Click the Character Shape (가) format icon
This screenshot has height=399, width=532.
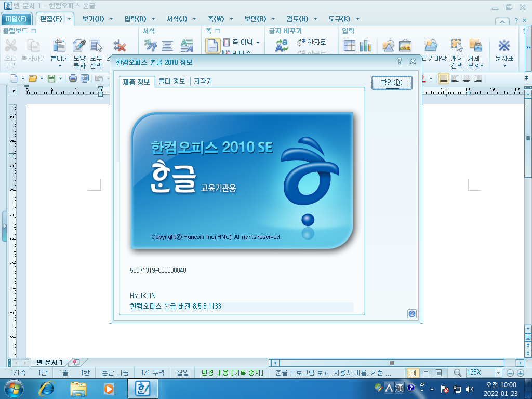150,46
